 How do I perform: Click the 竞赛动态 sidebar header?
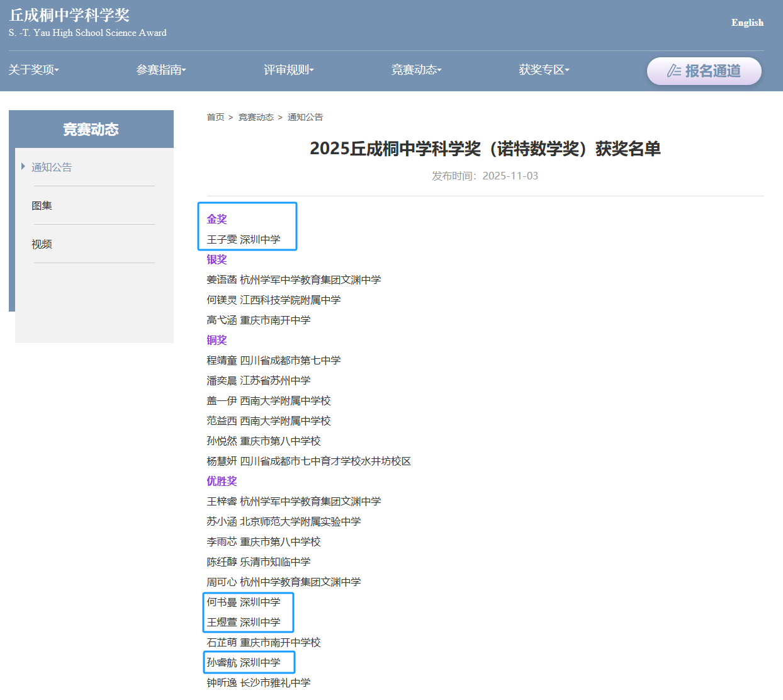(x=91, y=130)
